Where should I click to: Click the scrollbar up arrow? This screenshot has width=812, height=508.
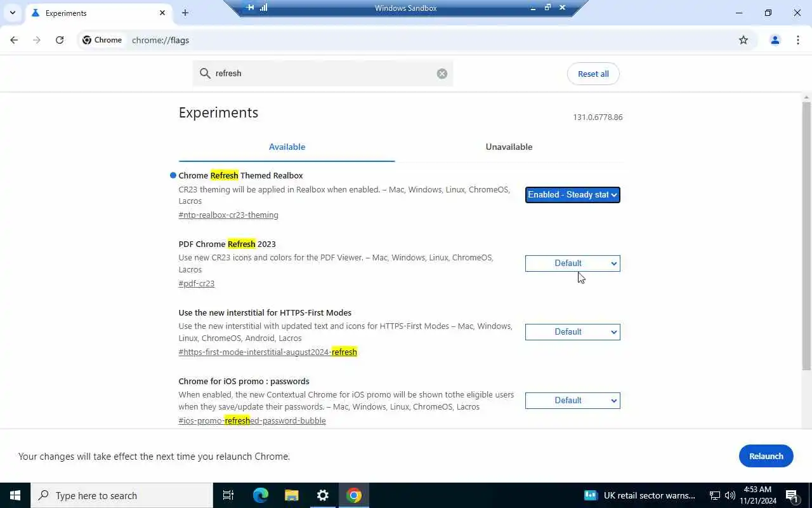[807, 97]
